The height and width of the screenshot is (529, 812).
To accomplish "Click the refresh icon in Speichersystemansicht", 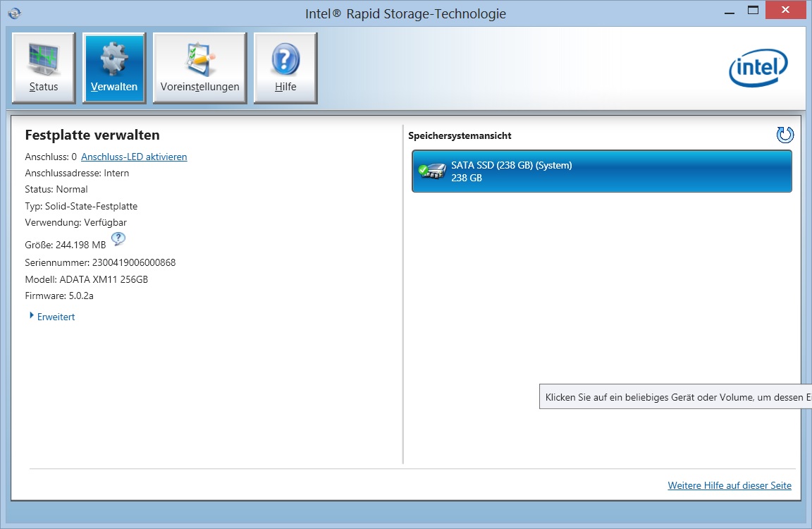I will [785, 135].
